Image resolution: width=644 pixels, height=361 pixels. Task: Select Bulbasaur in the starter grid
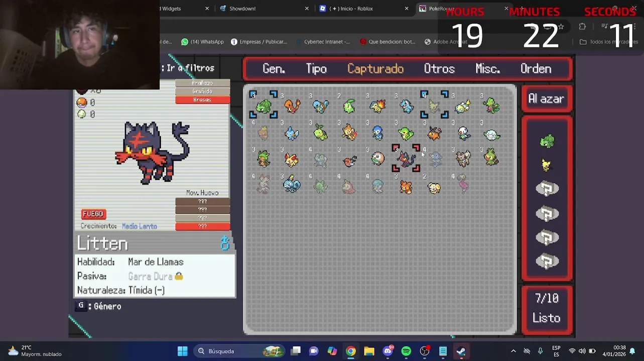263,106
